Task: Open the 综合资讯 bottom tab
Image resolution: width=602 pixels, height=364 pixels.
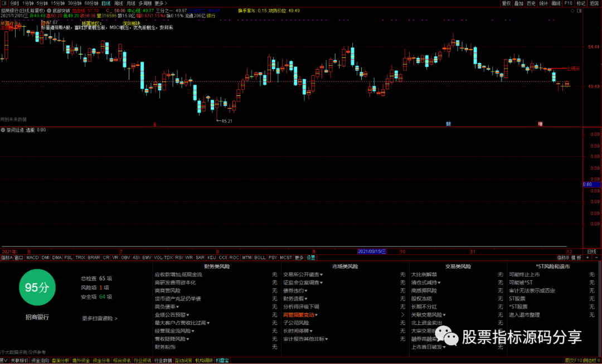Action: coord(122,361)
